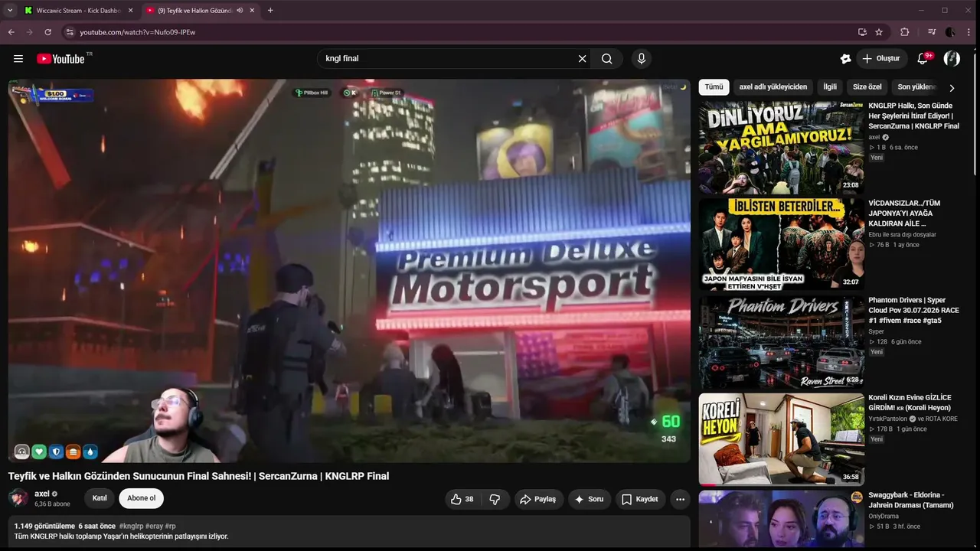980x551 pixels.
Task: Switch to the Wiccawic Stream Kick tab
Action: [x=79, y=11]
